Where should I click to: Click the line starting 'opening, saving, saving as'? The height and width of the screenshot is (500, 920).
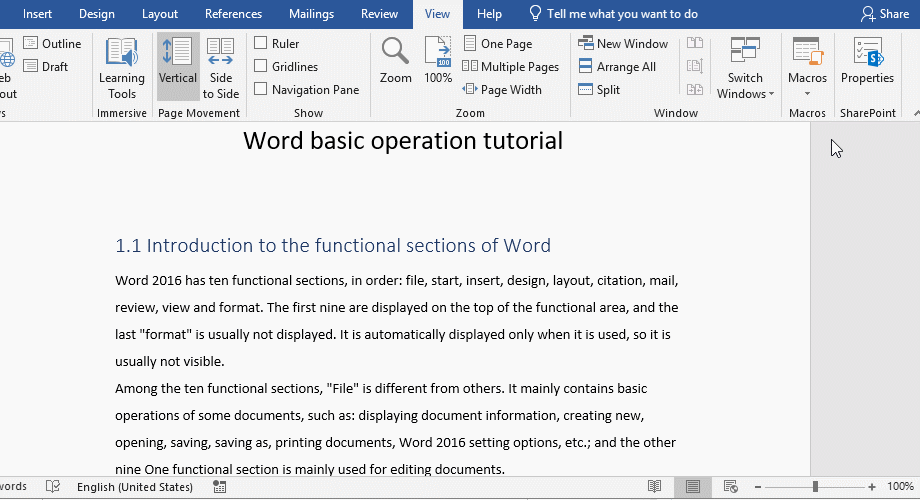(395, 442)
